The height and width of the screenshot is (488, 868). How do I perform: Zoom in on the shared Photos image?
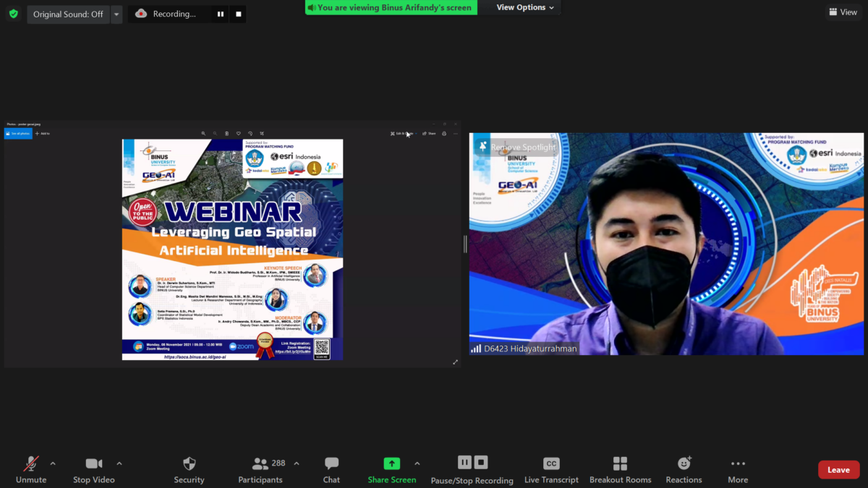coord(204,134)
